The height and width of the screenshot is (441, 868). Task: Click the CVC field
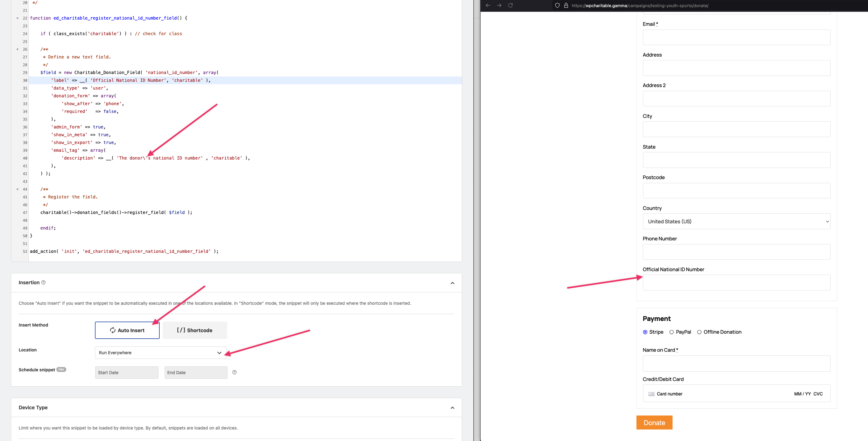point(818,394)
